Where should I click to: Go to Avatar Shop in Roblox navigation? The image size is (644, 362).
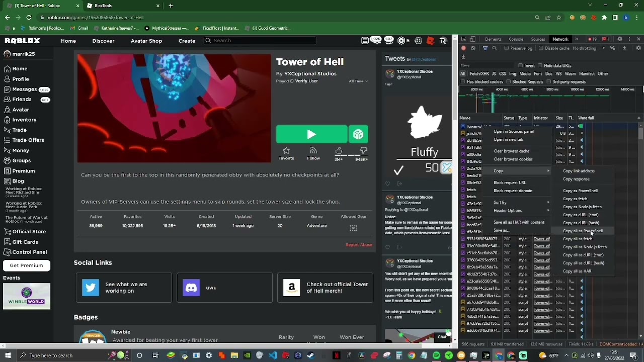[146, 41]
